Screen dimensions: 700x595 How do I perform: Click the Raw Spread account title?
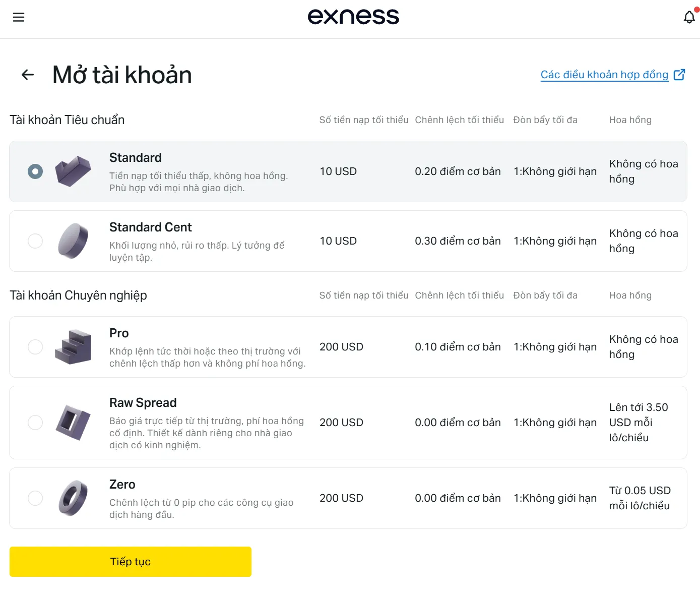(x=143, y=403)
